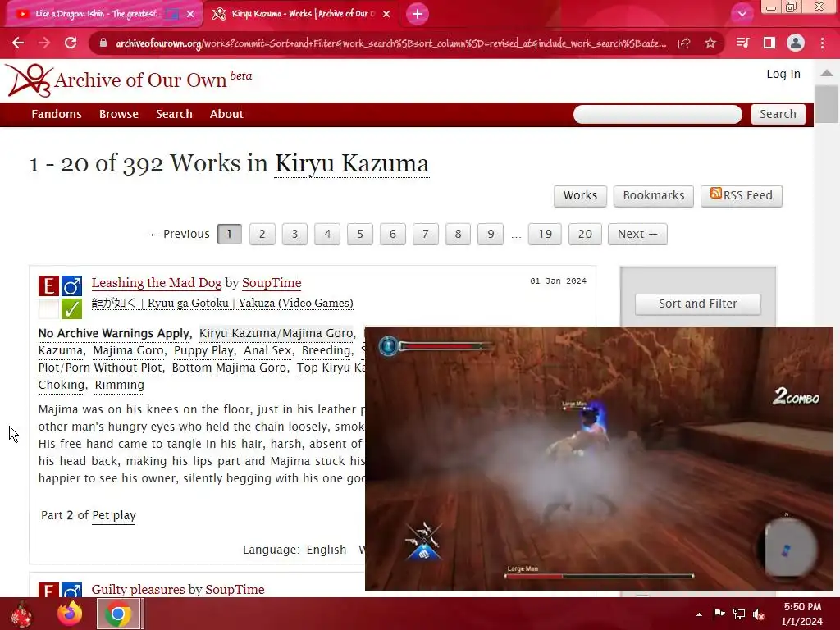Viewport: 840px width, 630px height.
Task: Click the Works button
Action: click(580, 195)
